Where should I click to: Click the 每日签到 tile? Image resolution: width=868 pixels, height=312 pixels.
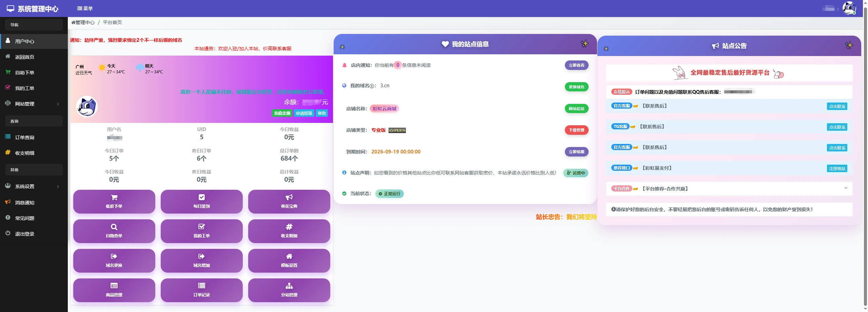click(201, 202)
